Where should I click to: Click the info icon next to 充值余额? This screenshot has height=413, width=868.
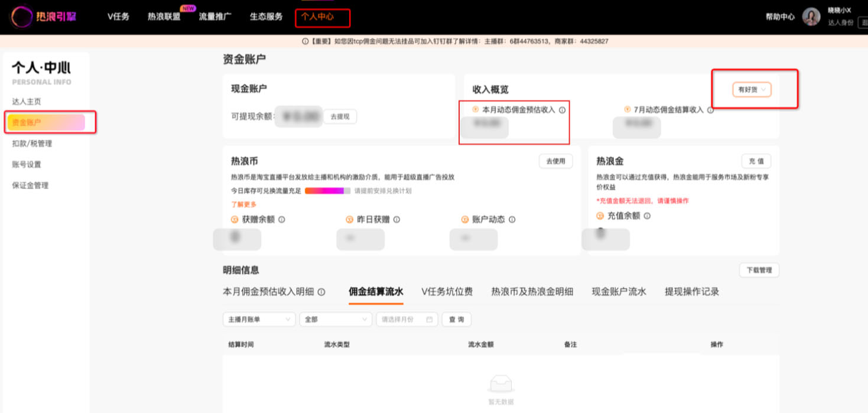pos(648,216)
